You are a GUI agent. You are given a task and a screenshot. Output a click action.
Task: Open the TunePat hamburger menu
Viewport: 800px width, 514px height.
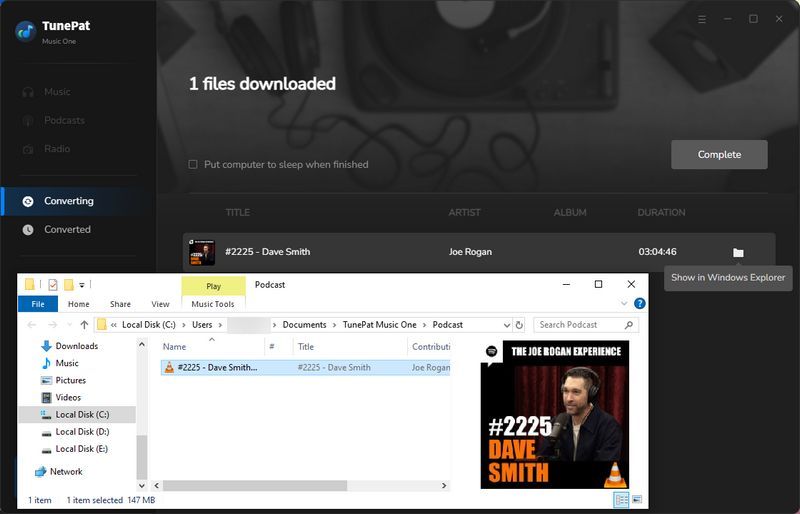(702, 19)
